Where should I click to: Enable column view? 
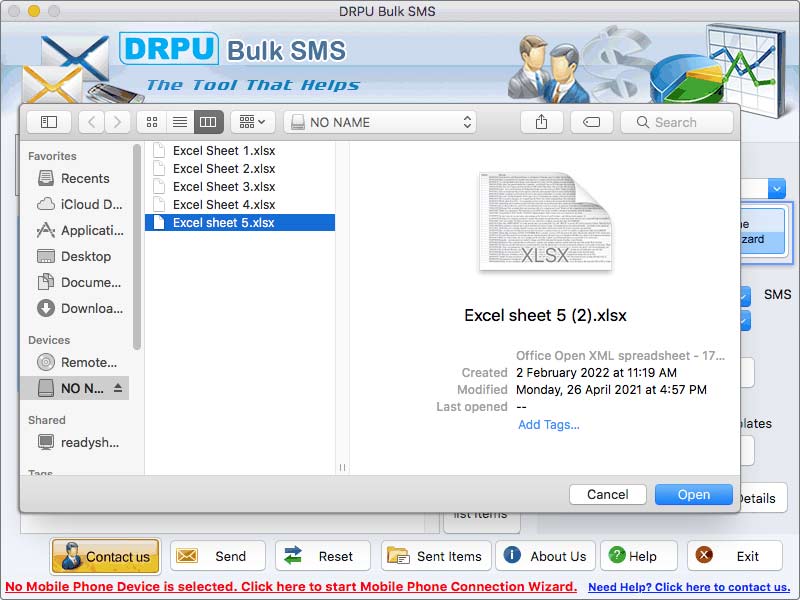[207, 121]
